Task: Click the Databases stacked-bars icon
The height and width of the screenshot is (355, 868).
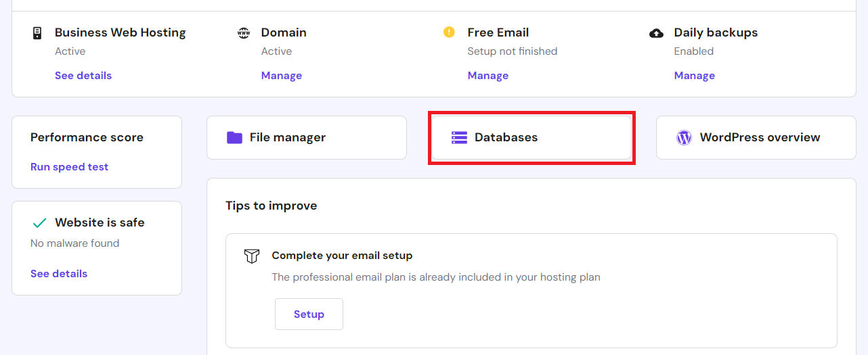Action: pos(459,138)
